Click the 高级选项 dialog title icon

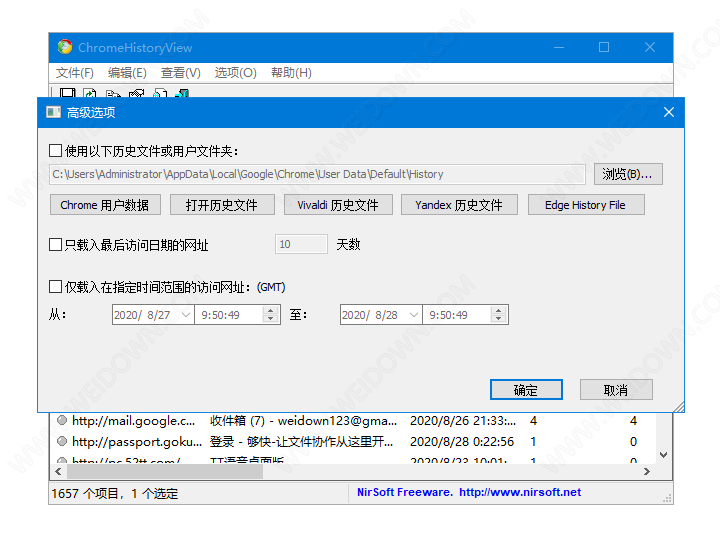click(x=53, y=112)
